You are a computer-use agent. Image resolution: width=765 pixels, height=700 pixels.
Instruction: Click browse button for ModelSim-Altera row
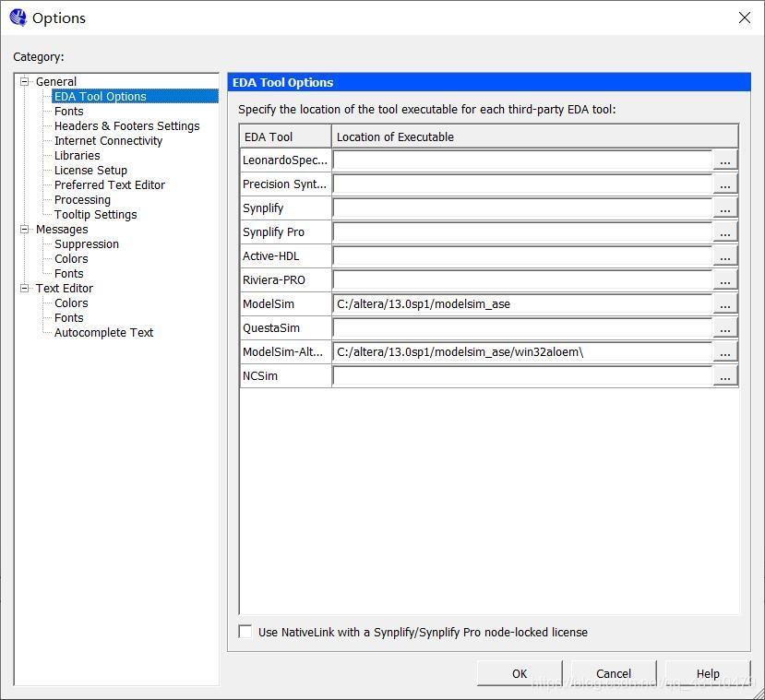click(725, 351)
